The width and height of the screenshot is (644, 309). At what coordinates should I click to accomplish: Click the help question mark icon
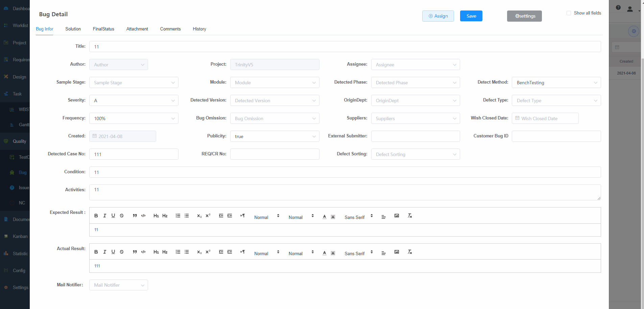(618, 7)
